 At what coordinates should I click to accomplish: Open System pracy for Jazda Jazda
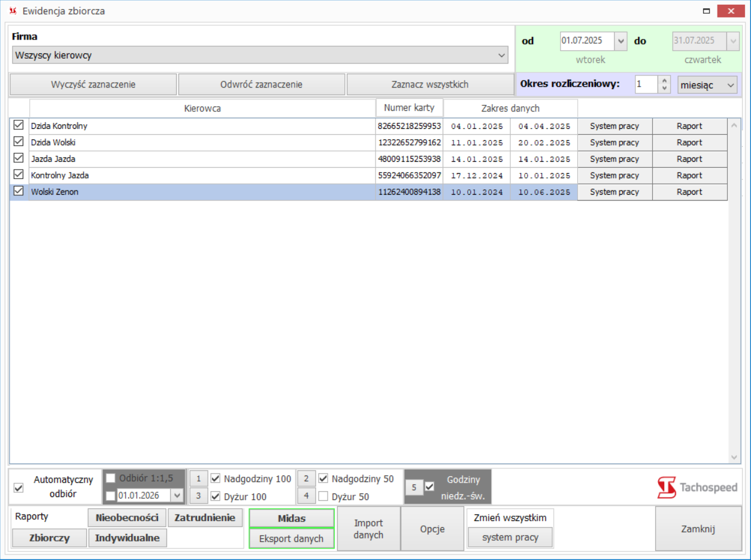coord(614,159)
